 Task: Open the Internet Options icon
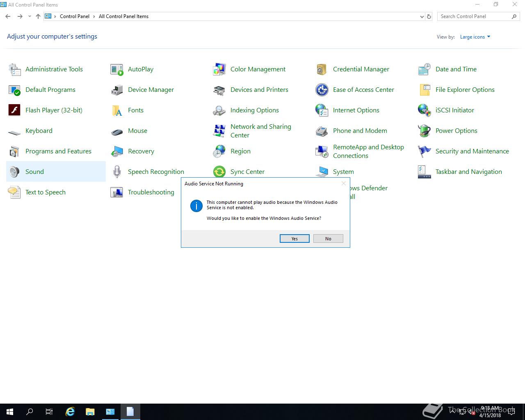322,110
